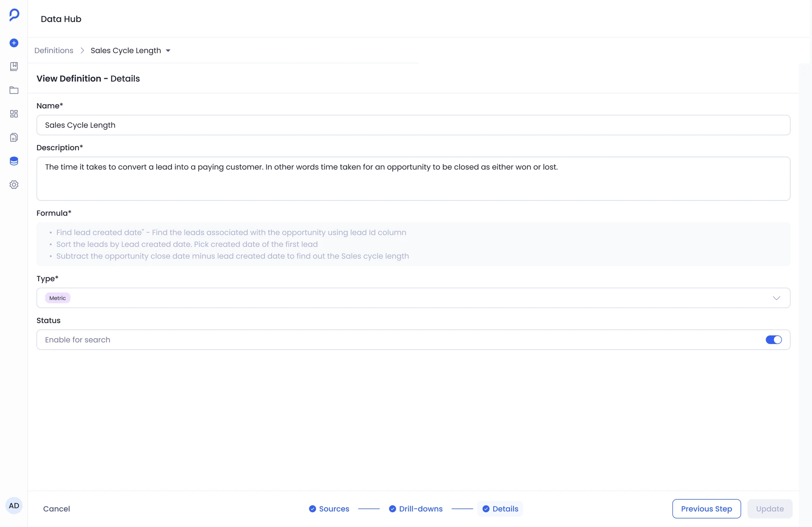
Task: Go to the Sources step
Action: (329, 509)
